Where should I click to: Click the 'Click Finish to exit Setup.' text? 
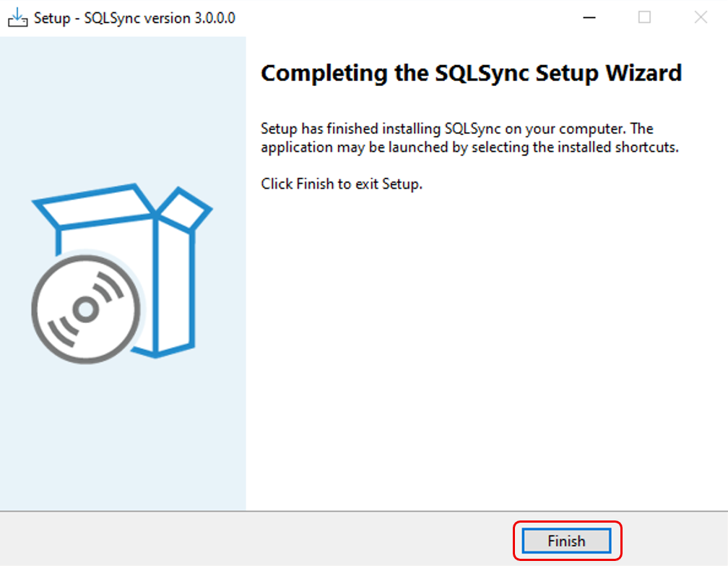(x=341, y=184)
